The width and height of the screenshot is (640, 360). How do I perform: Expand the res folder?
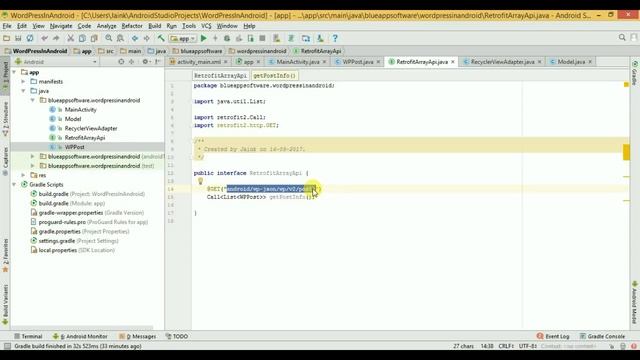[x=24, y=176]
